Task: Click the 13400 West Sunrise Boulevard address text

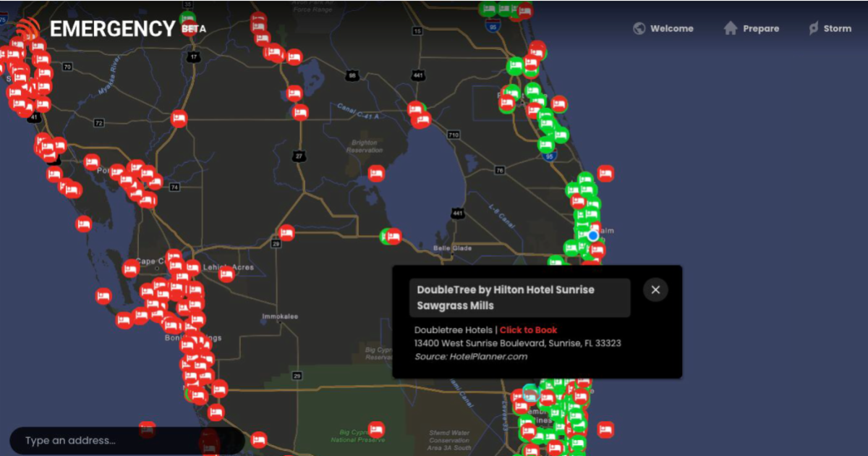Action: (x=518, y=343)
